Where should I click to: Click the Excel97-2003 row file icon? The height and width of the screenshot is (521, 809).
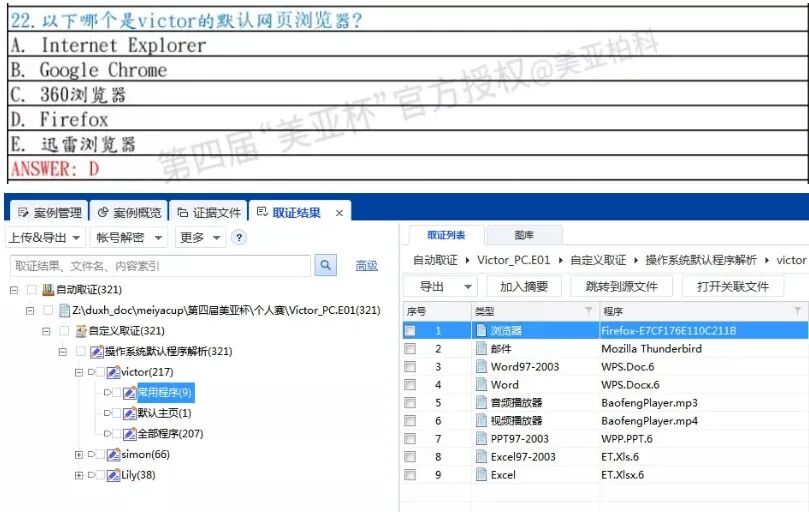pyautogui.click(x=481, y=457)
